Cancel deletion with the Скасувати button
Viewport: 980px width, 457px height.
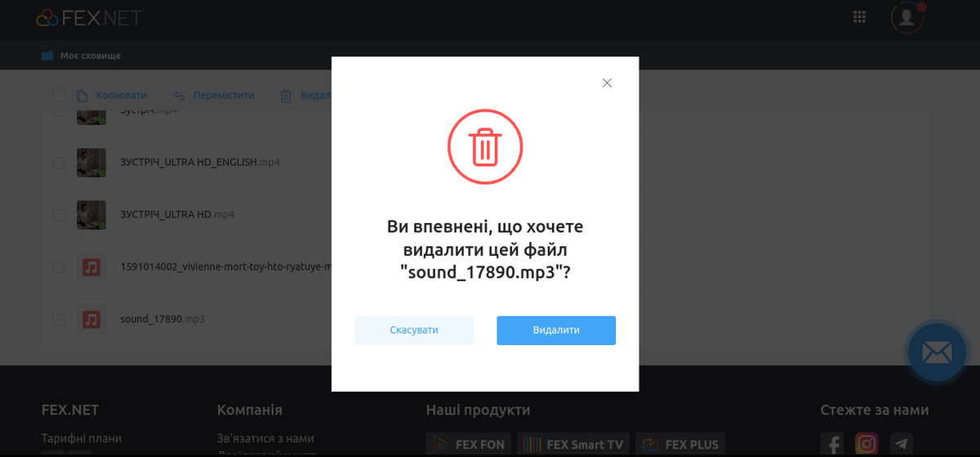[414, 330]
